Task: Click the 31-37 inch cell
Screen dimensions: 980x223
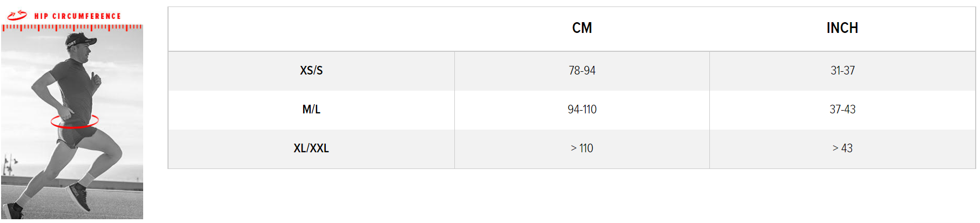Action: (x=842, y=71)
